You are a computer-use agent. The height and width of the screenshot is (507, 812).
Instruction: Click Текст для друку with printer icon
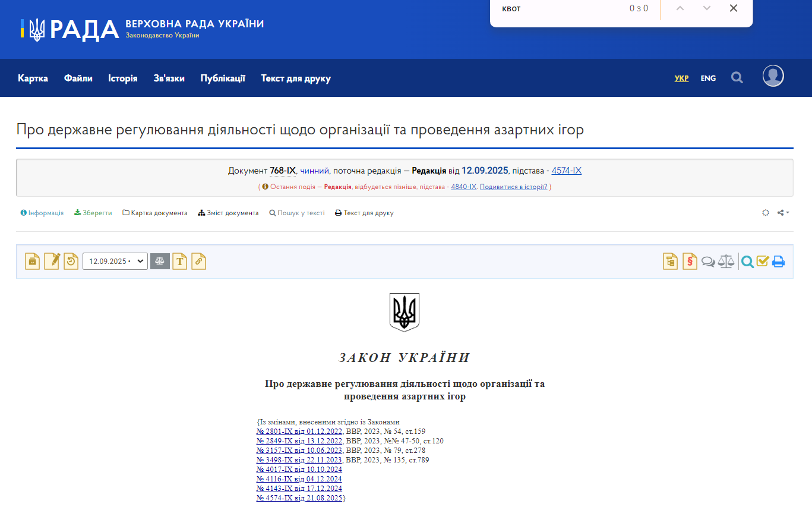coord(364,213)
